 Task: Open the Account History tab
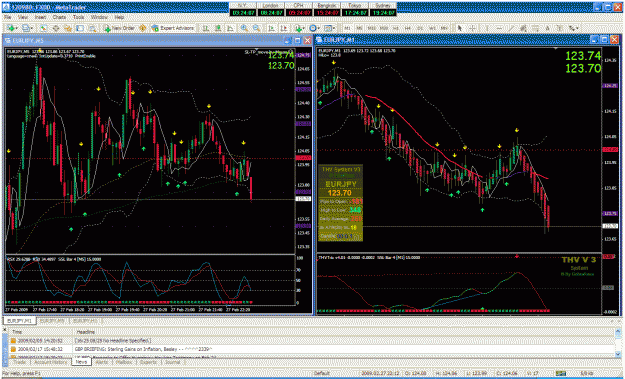[x=50, y=362]
